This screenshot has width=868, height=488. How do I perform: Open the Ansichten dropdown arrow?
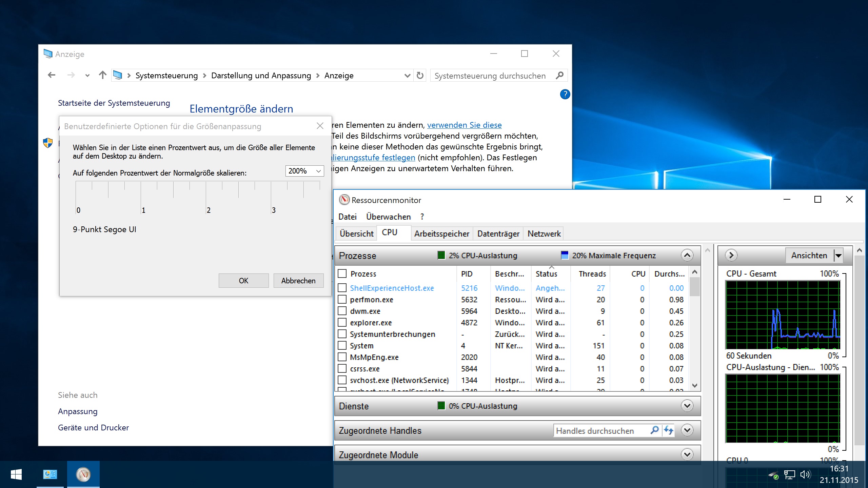click(x=838, y=256)
